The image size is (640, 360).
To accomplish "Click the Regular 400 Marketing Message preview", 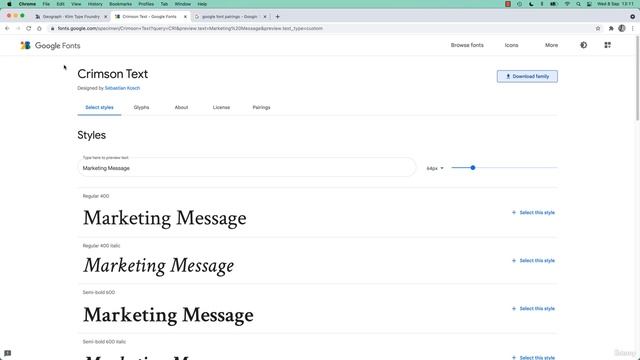I will (165, 218).
